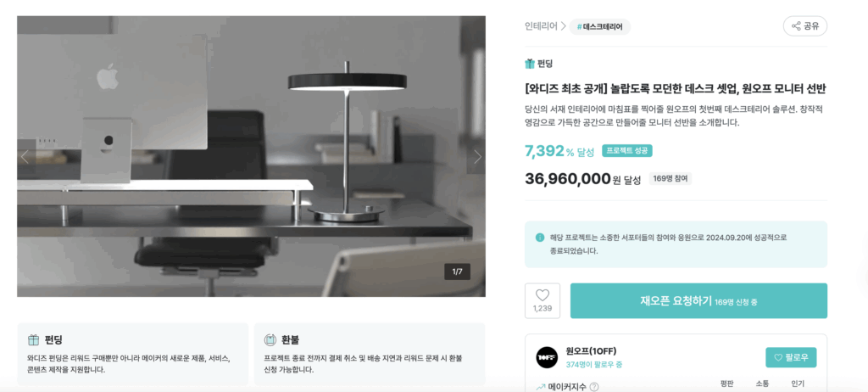Click the gift icon next to 펀딩 label
This screenshot has width=868, height=392.
[530, 64]
